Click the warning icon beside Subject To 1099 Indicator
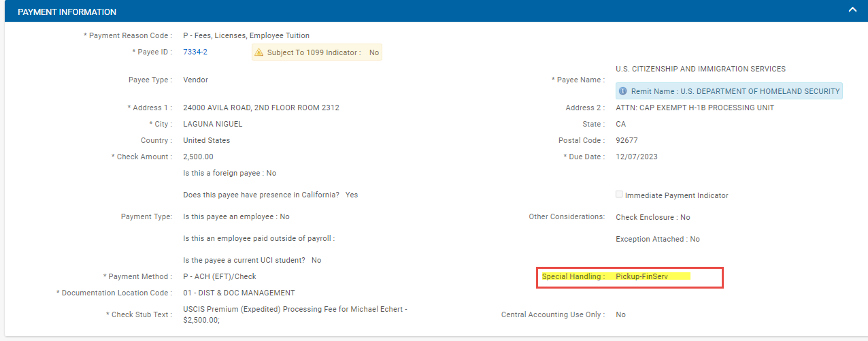This screenshot has width=868, height=341. [x=258, y=52]
